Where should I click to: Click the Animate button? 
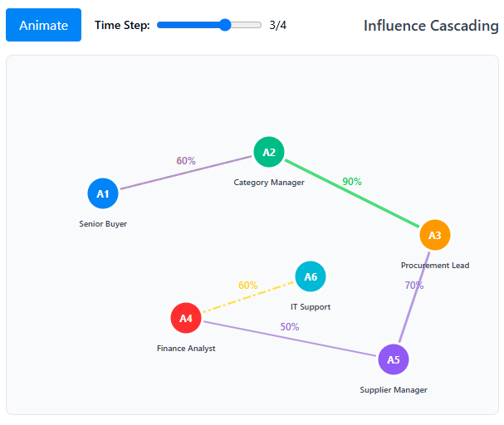43,25
